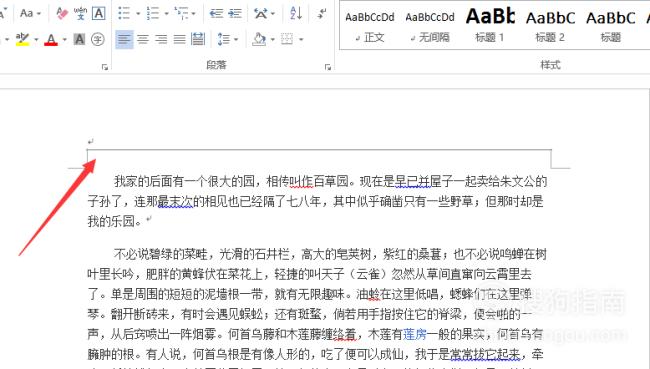Click the text 叶里长吟
Viewport: 650px width, 369px height.
tap(111, 274)
